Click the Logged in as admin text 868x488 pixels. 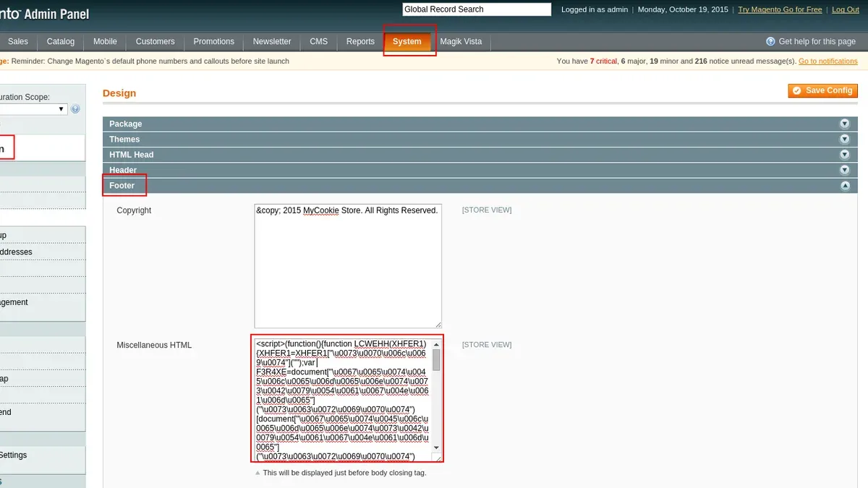(595, 9)
